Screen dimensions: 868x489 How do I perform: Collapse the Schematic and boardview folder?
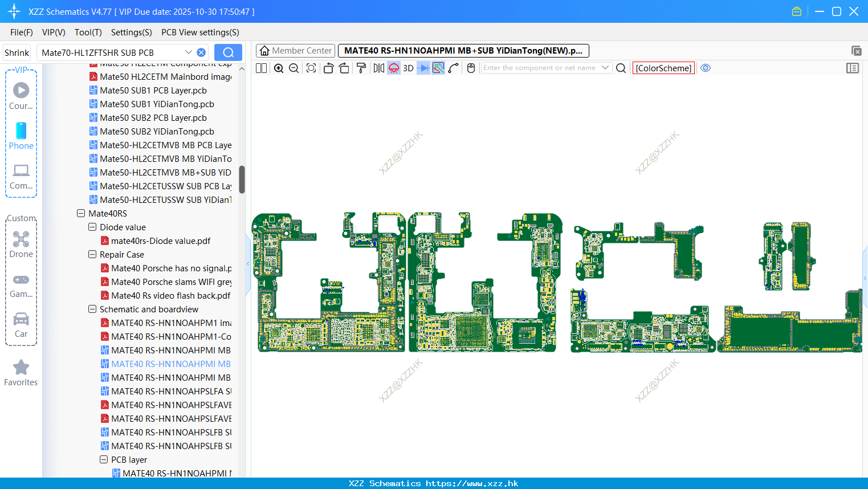(92, 309)
